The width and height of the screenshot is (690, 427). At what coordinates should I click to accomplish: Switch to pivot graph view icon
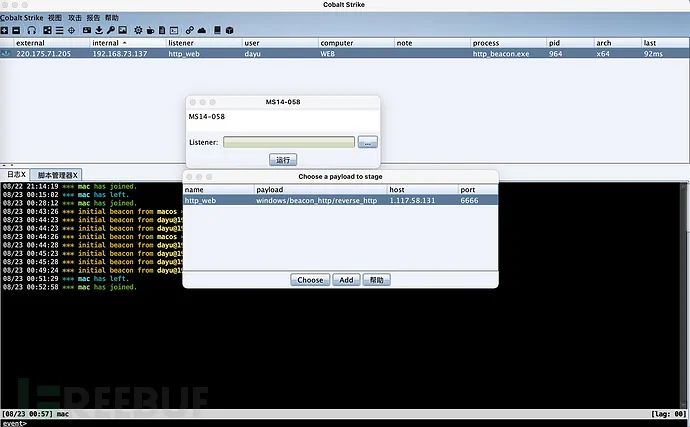coord(47,30)
